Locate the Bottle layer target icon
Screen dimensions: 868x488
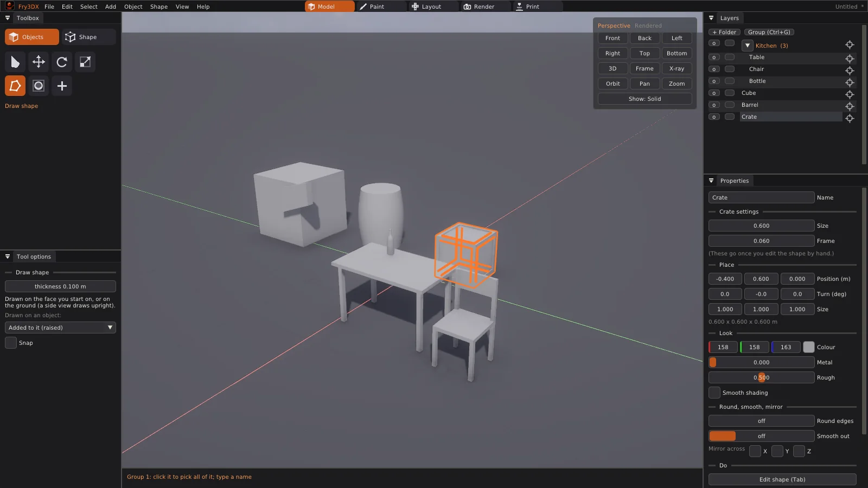tap(850, 82)
